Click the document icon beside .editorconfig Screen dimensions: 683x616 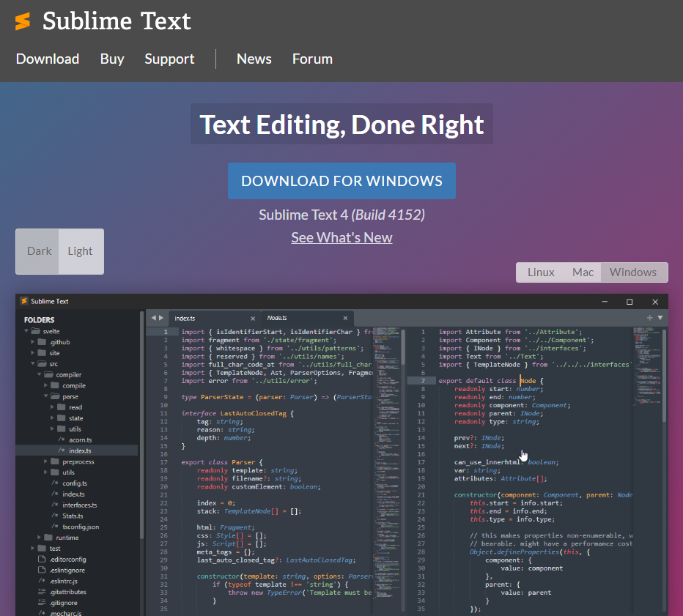[x=42, y=559]
